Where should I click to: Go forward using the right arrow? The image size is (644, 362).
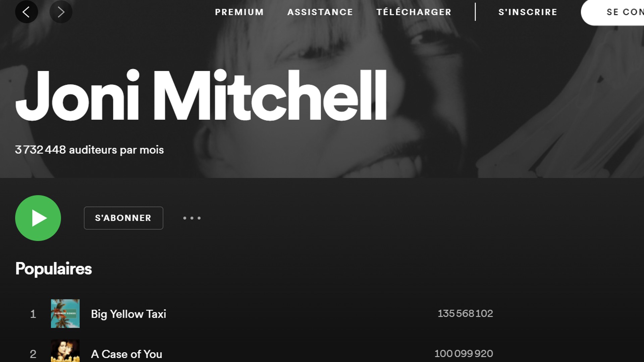tap(61, 12)
